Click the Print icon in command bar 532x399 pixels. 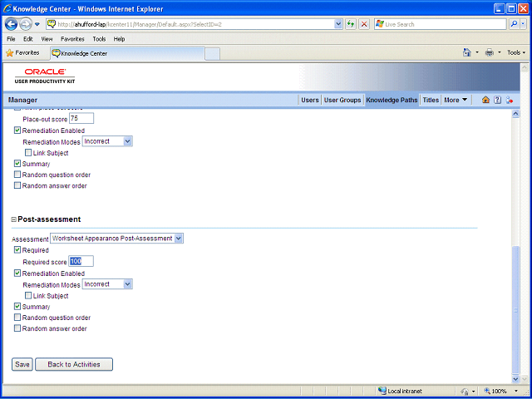490,52
